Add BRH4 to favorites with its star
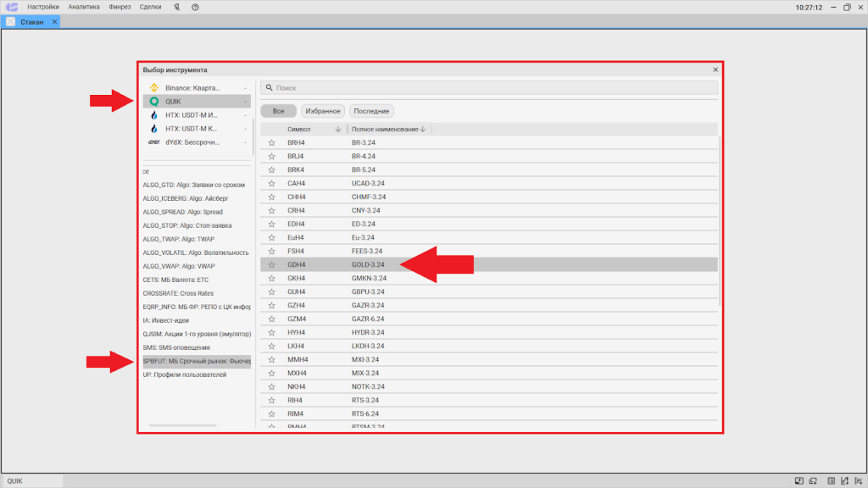 pos(272,142)
